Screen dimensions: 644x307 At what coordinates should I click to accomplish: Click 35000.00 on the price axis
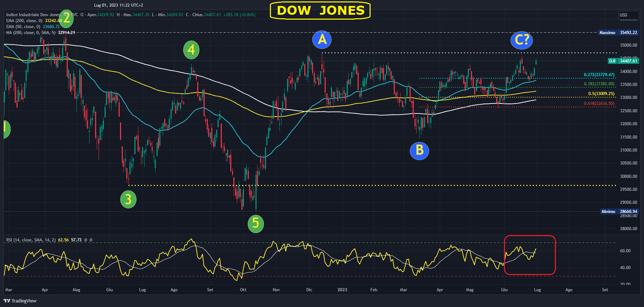pos(629,45)
